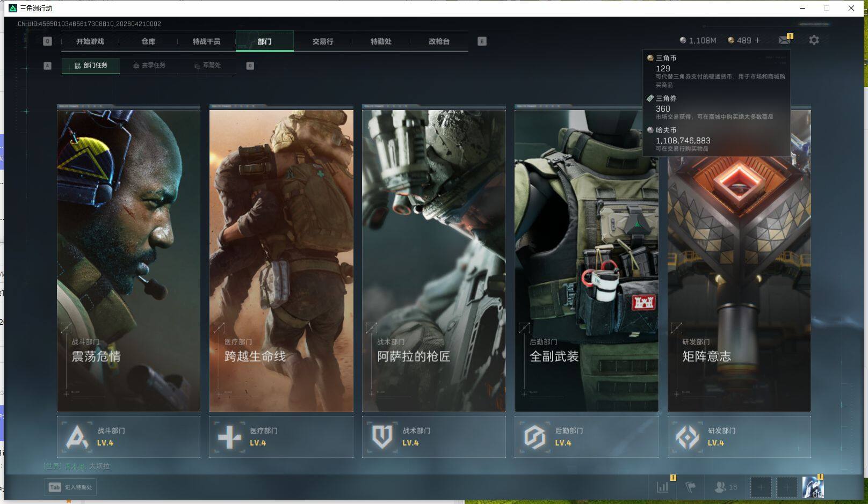This screenshot has width=868, height=504.
Task: Click the plus icon beside 489 currency
Action: pos(758,40)
